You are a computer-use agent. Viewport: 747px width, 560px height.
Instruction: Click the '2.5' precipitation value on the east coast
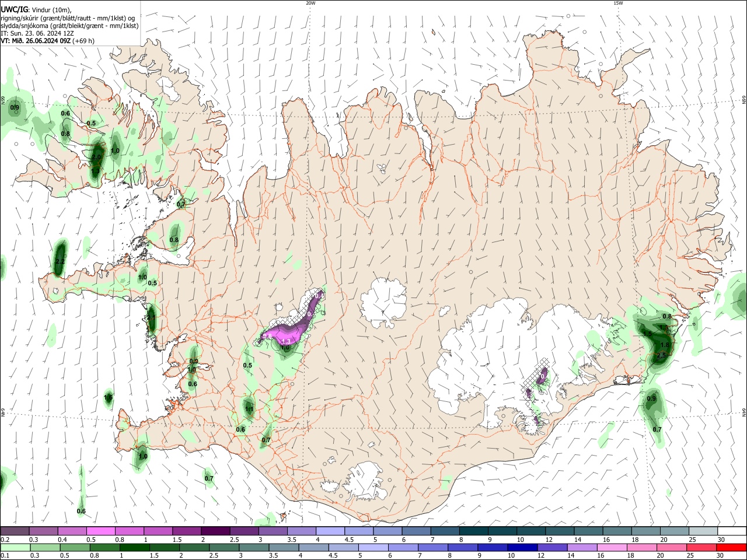[661, 355]
